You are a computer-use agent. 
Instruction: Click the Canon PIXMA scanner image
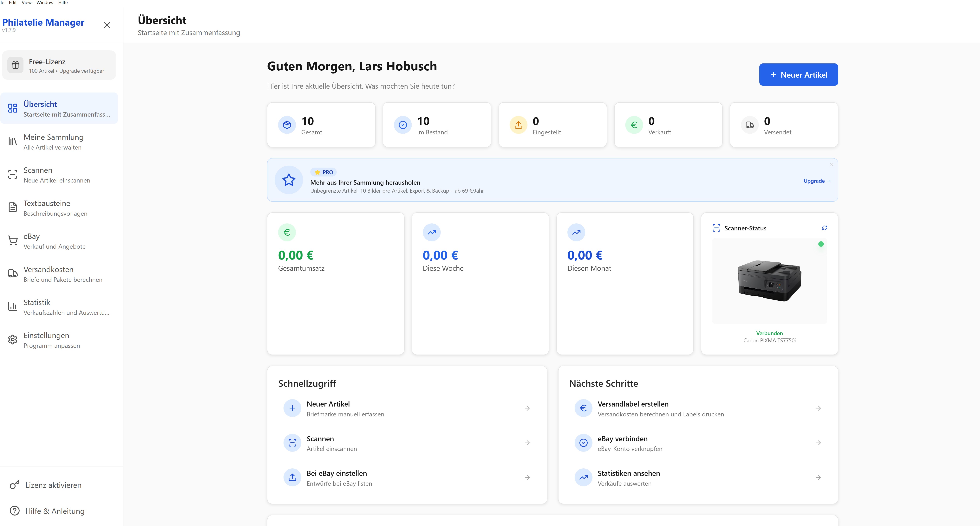click(769, 281)
